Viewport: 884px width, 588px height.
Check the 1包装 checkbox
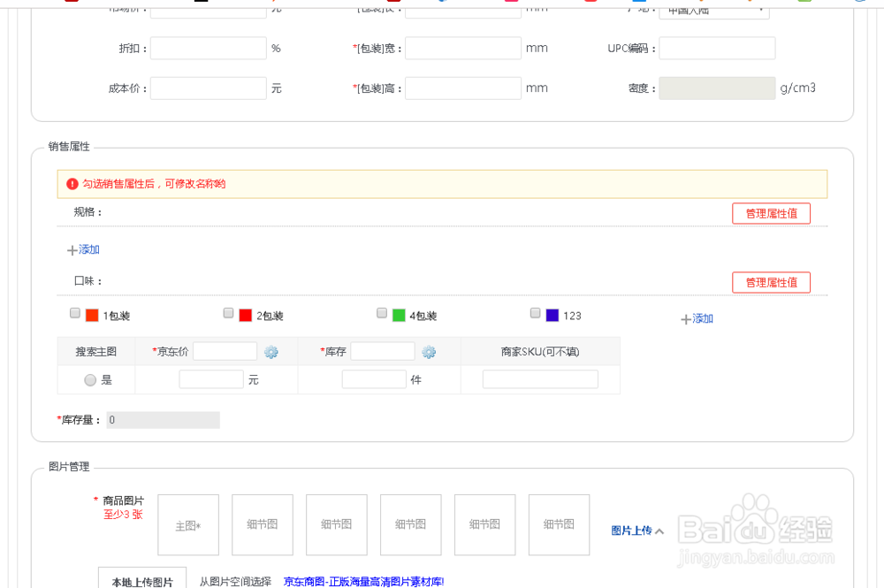[x=74, y=312]
